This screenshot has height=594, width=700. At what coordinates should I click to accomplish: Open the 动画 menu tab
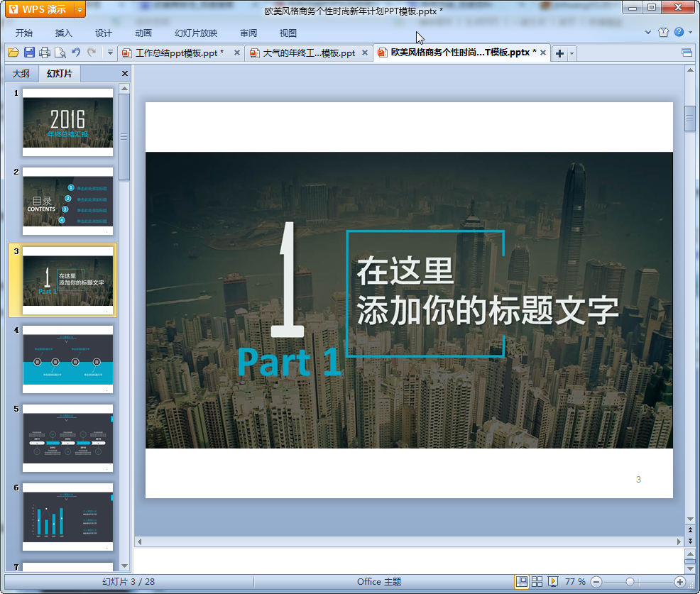pyautogui.click(x=143, y=33)
